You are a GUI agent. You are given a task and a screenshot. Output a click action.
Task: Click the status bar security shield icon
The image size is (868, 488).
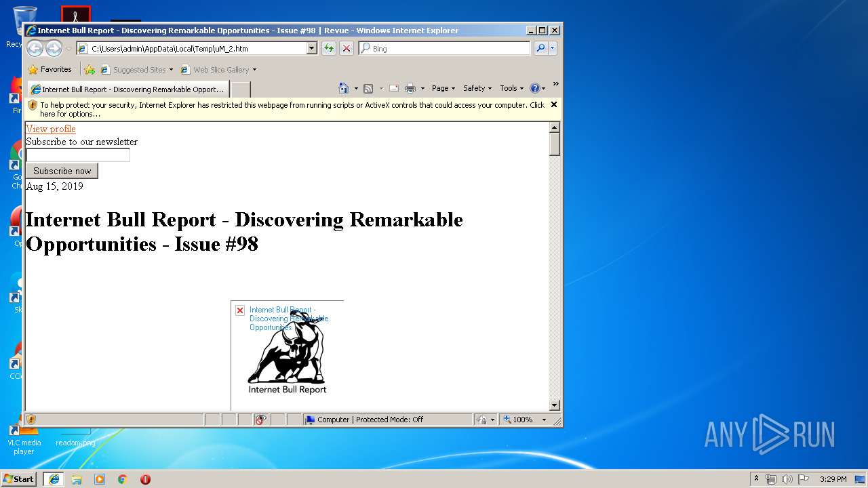click(x=31, y=420)
